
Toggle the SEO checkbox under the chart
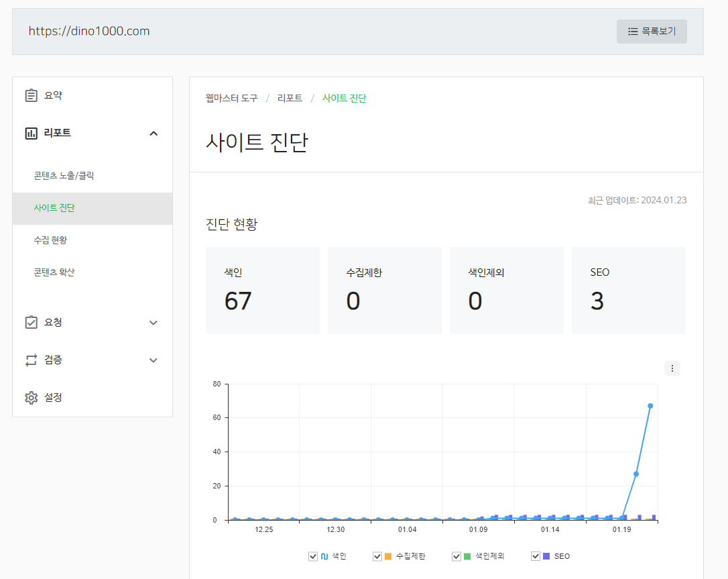tap(535, 556)
